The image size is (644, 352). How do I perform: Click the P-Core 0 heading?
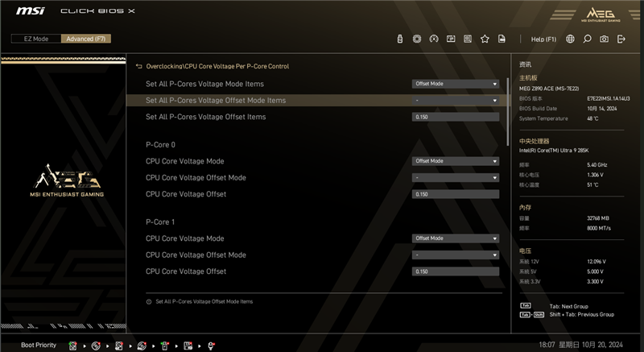coord(160,144)
